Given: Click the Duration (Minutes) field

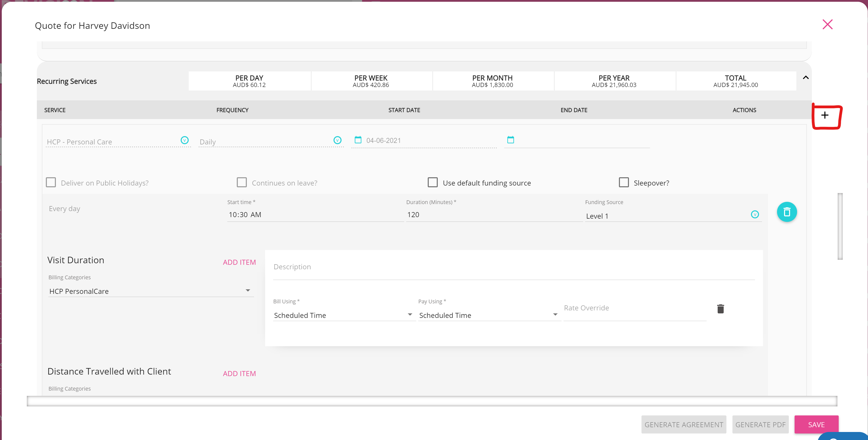Looking at the screenshot, I should pyautogui.click(x=494, y=215).
